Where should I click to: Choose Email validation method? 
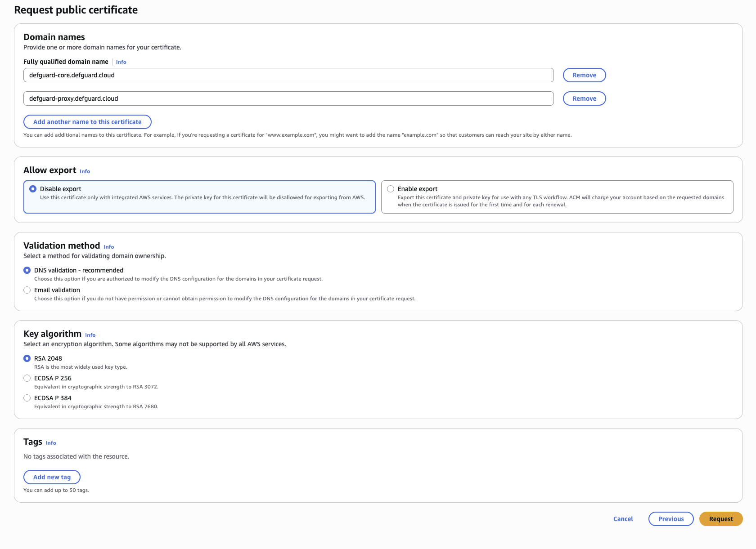coord(27,290)
